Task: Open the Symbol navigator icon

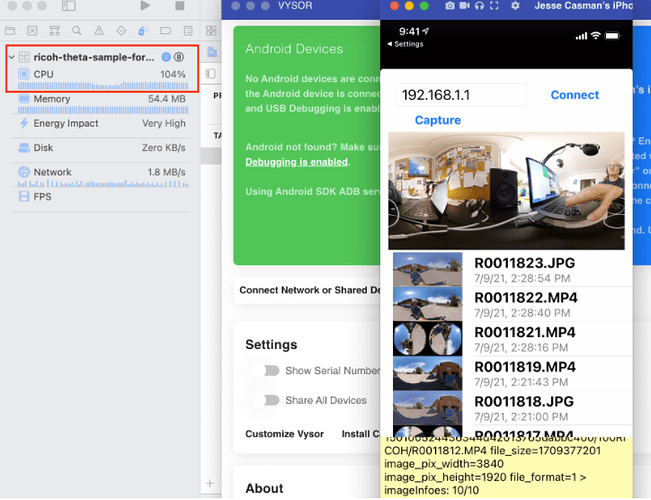Action: click(54, 31)
